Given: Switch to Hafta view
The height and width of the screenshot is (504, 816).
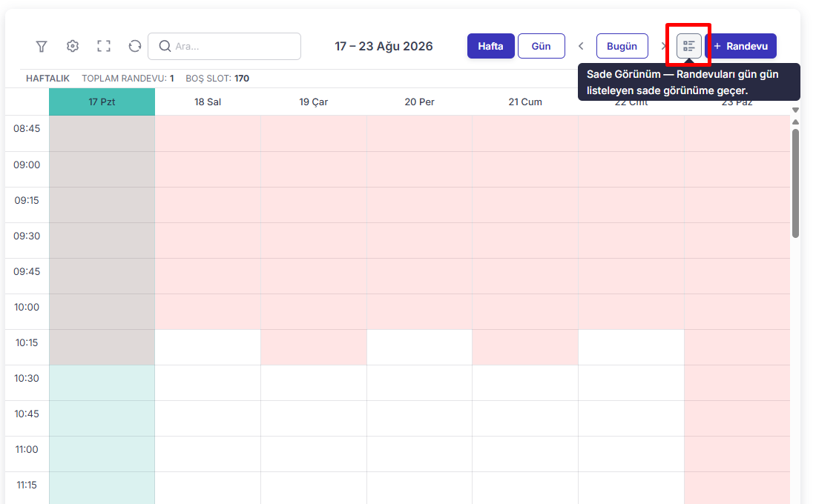Looking at the screenshot, I should point(491,46).
